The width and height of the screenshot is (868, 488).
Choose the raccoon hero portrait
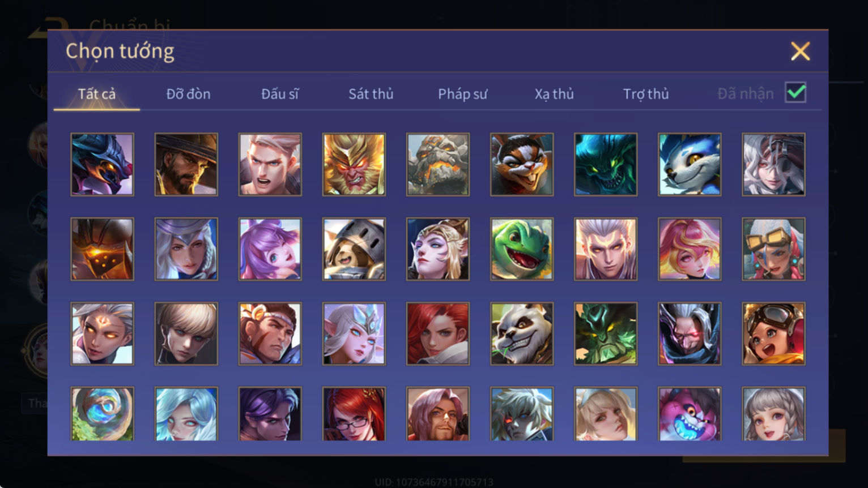click(522, 165)
